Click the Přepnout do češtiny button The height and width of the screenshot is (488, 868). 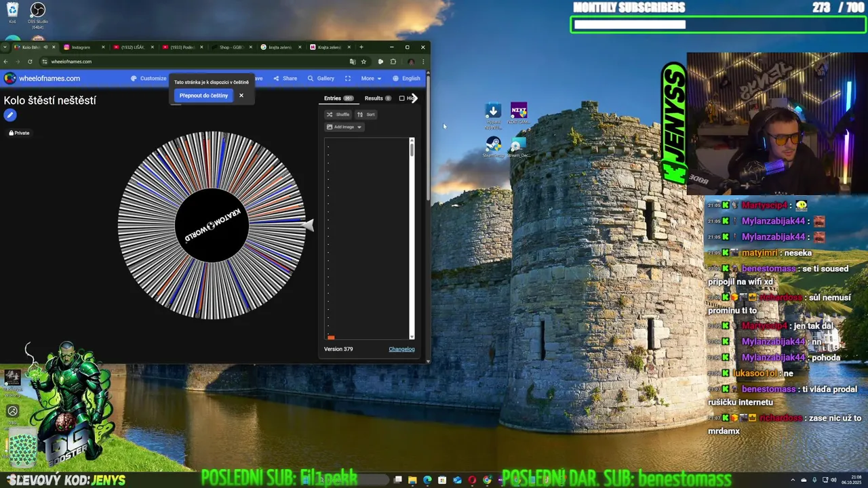[x=203, y=96]
